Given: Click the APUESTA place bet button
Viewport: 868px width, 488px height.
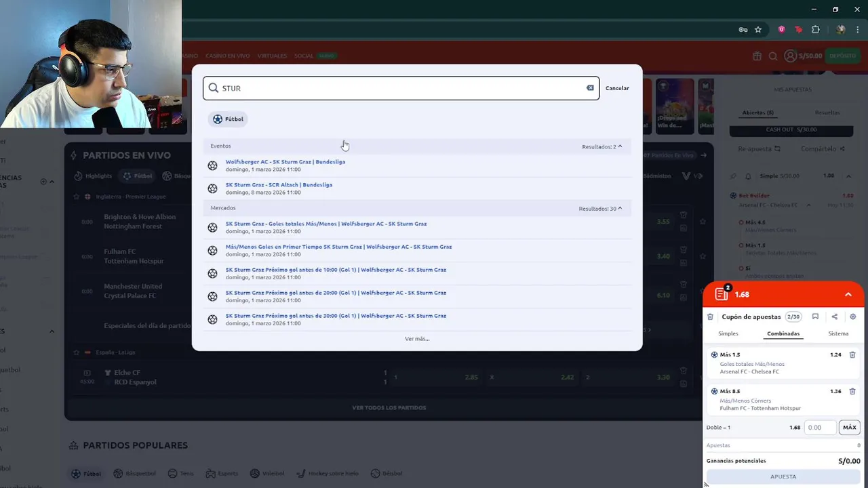Looking at the screenshot, I should (x=783, y=476).
